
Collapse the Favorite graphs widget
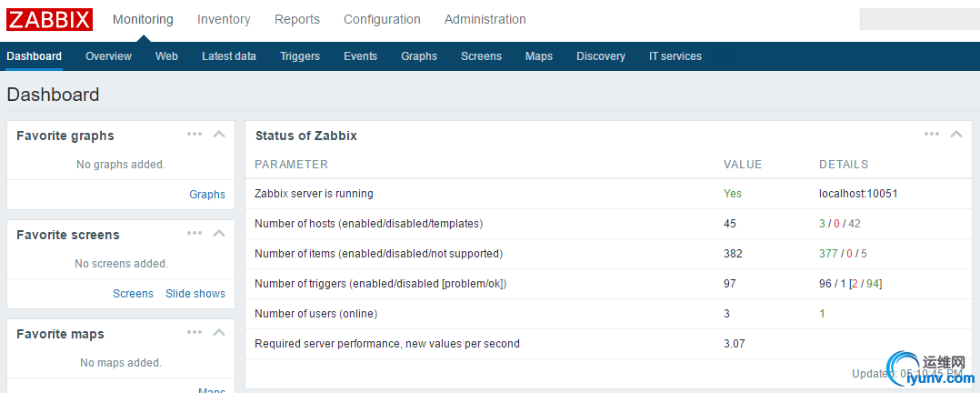point(218,134)
